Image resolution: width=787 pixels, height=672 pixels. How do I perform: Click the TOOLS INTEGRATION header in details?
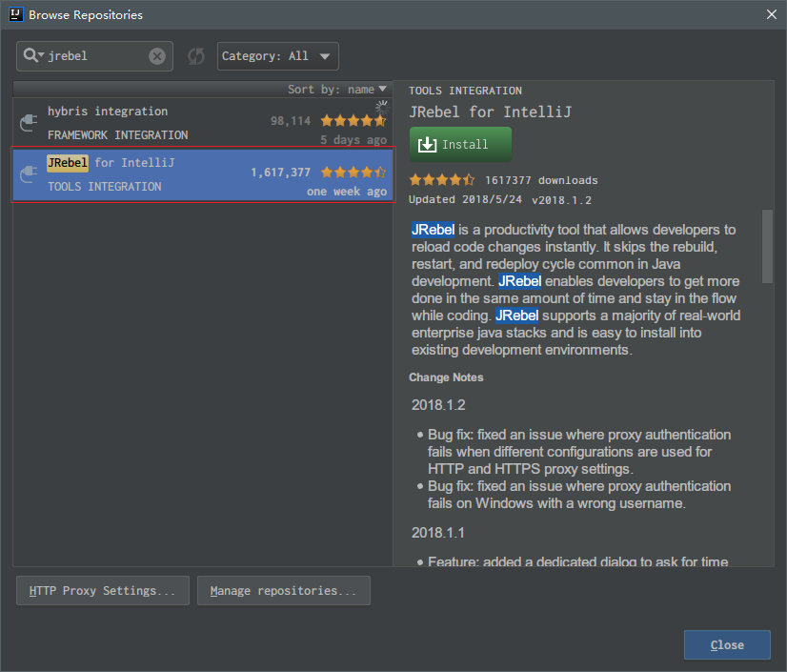(465, 91)
